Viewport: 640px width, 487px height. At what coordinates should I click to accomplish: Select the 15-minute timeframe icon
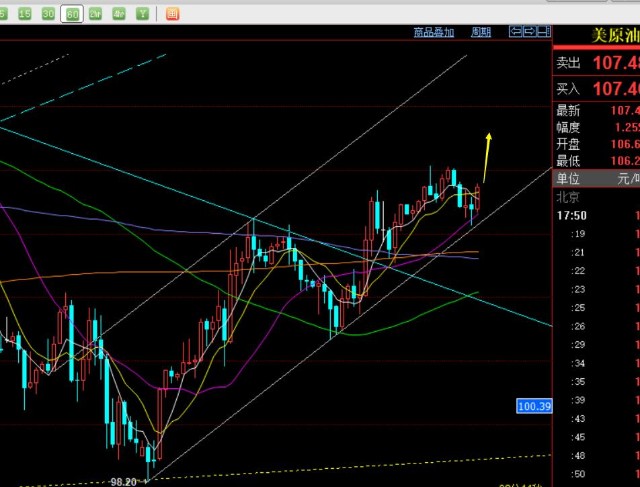point(26,14)
